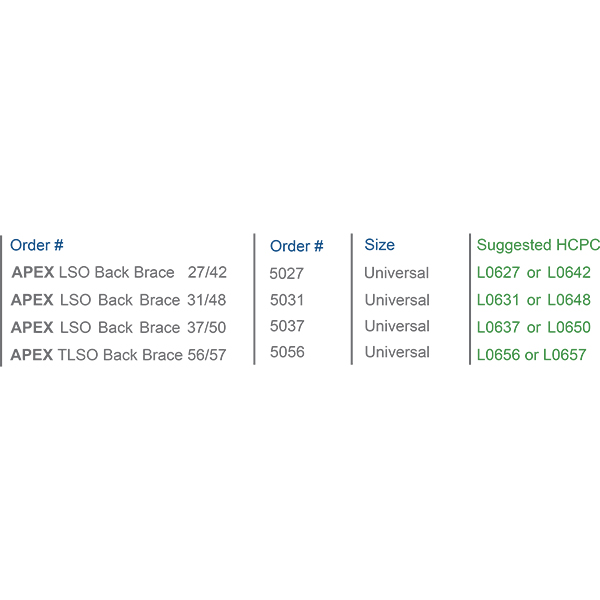The height and width of the screenshot is (600, 600).
Task: Click HCPC code 'L0631 or L0648'
Action: click(533, 300)
